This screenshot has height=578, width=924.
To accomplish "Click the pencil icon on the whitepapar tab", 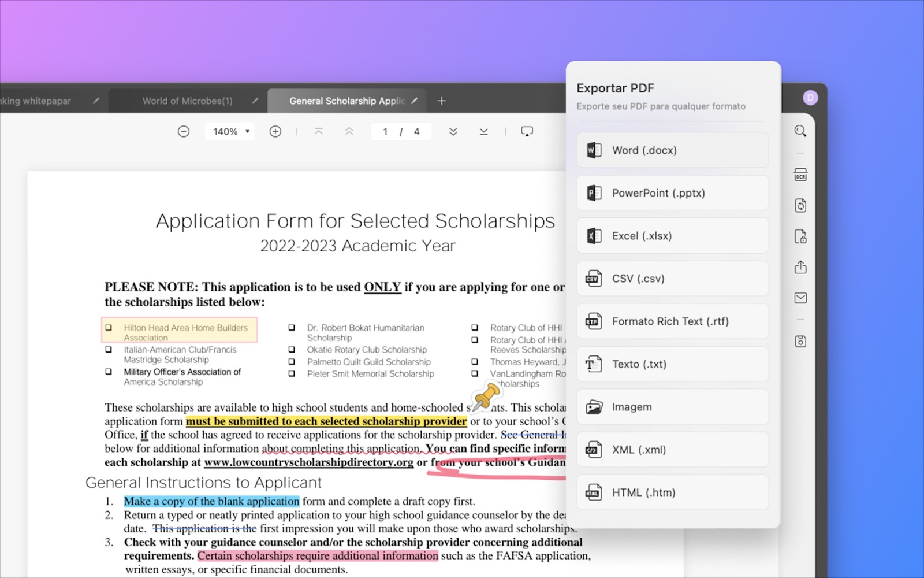I will (x=96, y=101).
